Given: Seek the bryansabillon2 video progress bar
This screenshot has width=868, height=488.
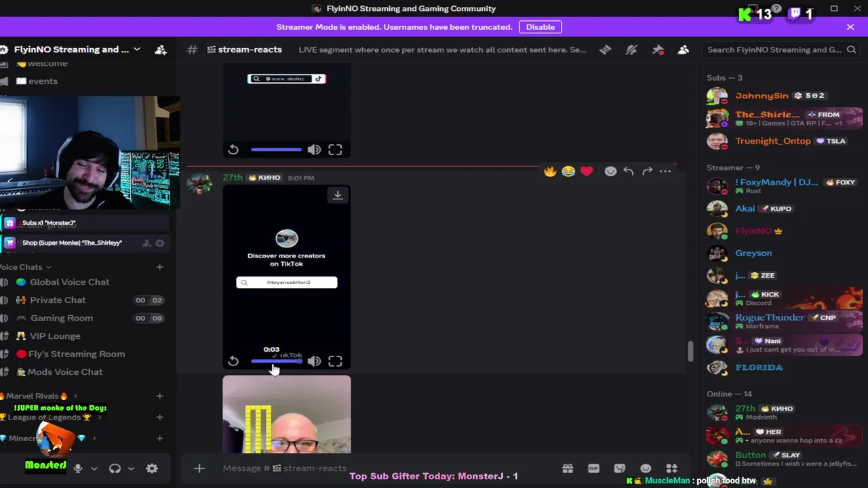Looking at the screenshot, I should point(276,361).
